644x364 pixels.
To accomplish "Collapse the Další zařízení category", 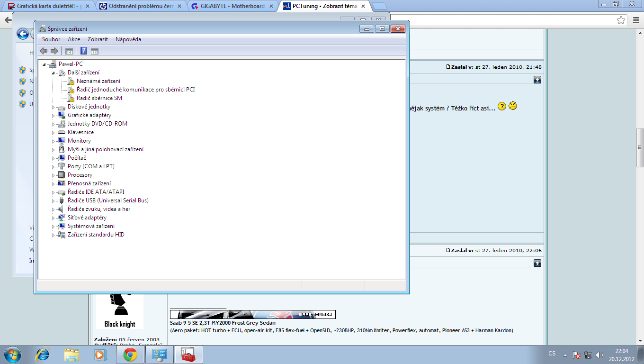I will click(53, 73).
